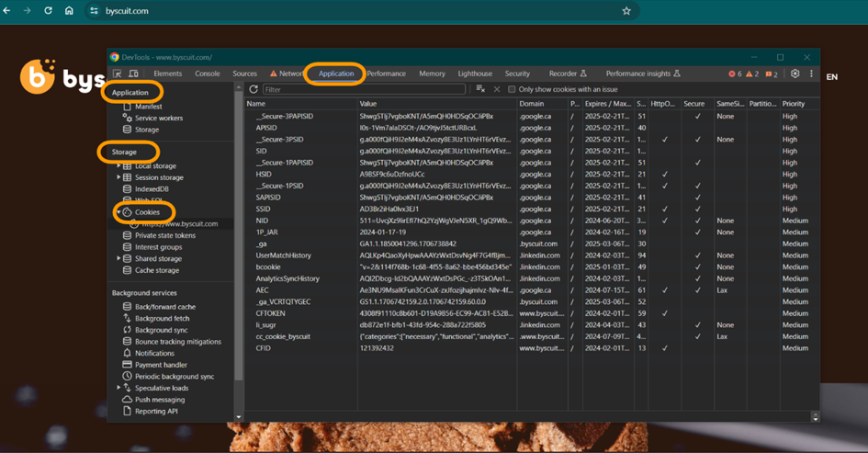Image resolution: width=868 pixels, height=453 pixels.
Task: Switch to the Elements tab
Action: [x=168, y=74]
